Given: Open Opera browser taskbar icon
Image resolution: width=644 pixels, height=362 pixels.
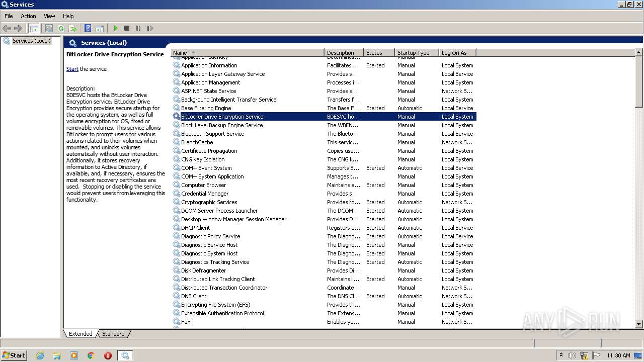Looking at the screenshot, I should [x=108, y=355].
